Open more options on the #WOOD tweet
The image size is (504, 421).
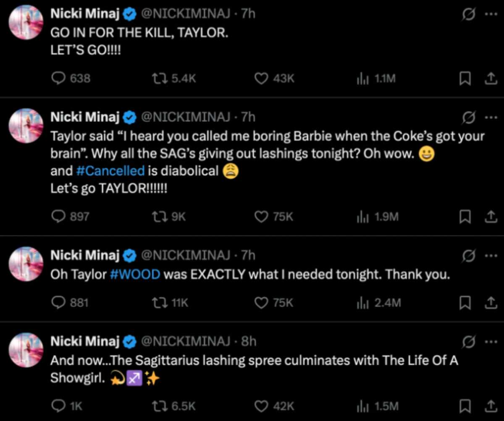click(x=489, y=255)
